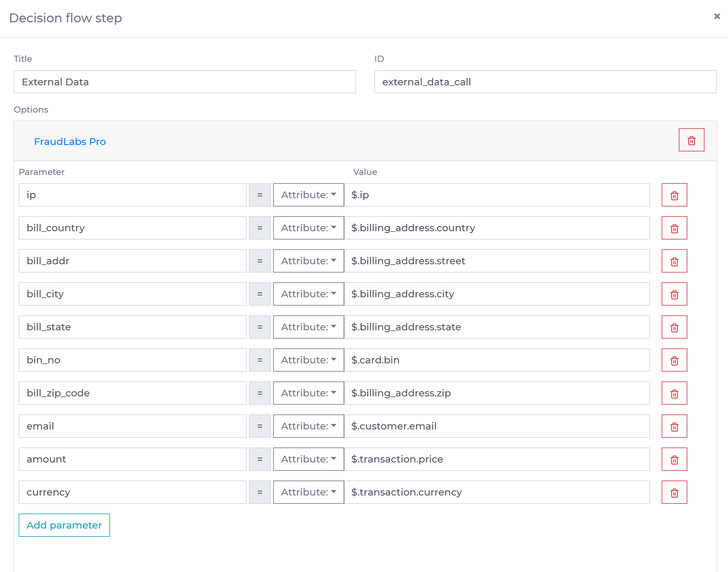728x572 pixels.
Task: Delete the bill_country parameter row
Action: [x=674, y=228]
